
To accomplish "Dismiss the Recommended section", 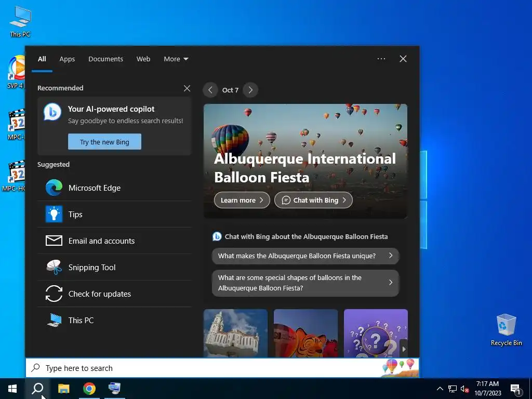I will [187, 88].
